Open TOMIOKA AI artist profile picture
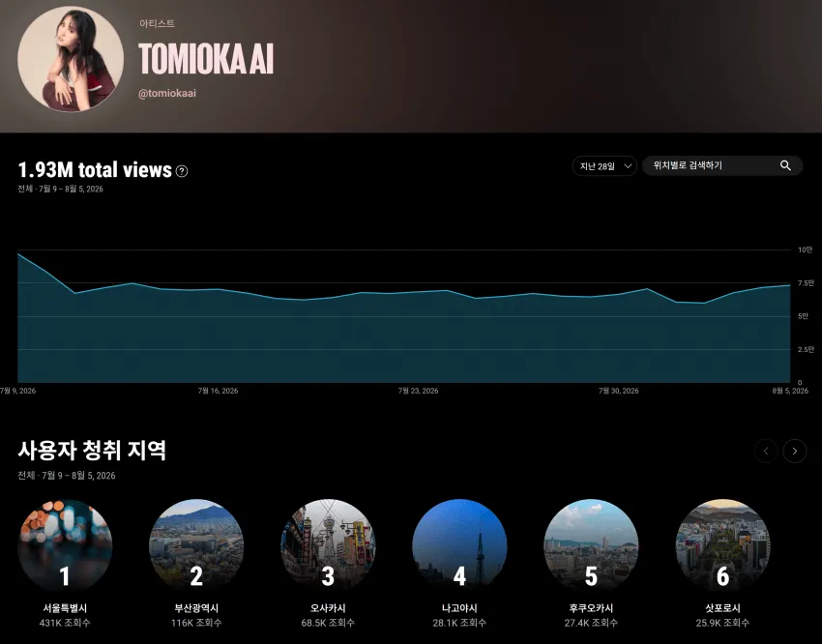Screen dimensions: 822x644 pos(71,59)
